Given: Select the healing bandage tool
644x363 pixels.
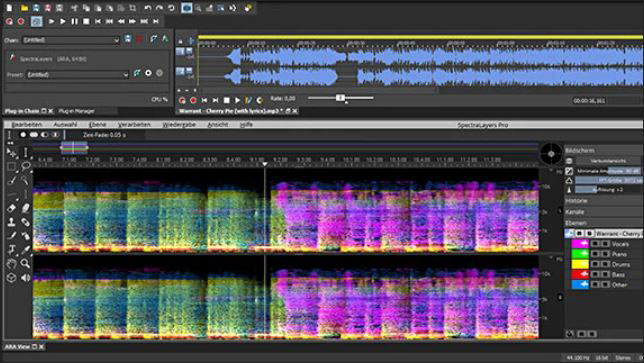Looking at the screenshot, I should click(x=25, y=222).
